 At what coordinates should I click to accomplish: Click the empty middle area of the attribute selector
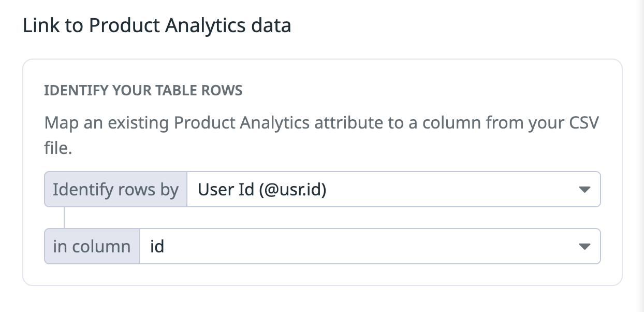pyautogui.click(x=445, y=190)
